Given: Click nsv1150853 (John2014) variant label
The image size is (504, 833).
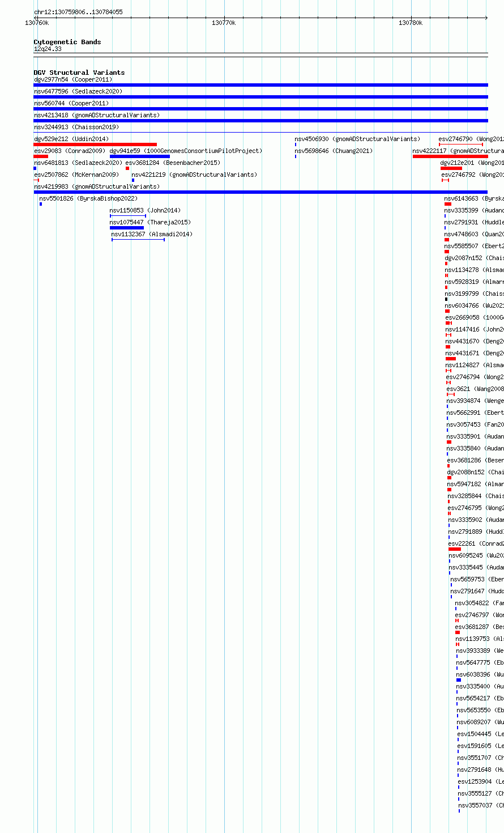Looking at the screenshot, I should (146, 210).
